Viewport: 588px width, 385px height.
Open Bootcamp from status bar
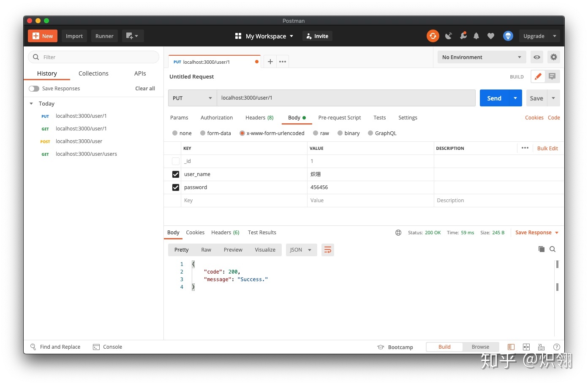[x=395, y=347]
